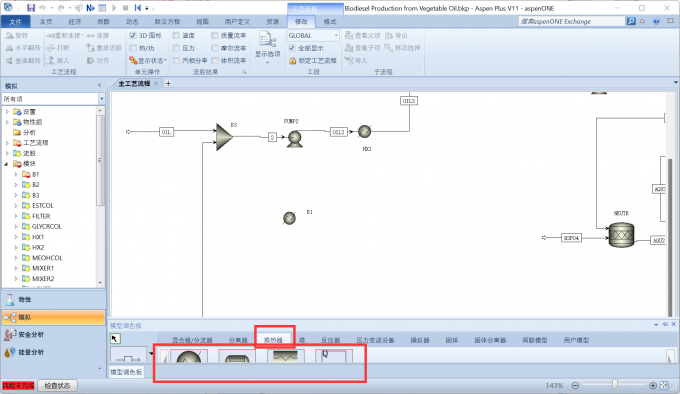
Task: Expand the 流股 tree node
Action: pos(7,153)
